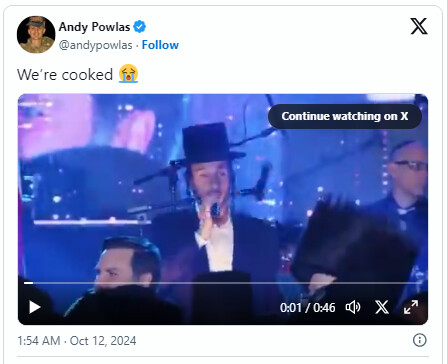Click the blue verified checkmark badge
This screenshot has height=364, width=447.
[x=139, y=27]
